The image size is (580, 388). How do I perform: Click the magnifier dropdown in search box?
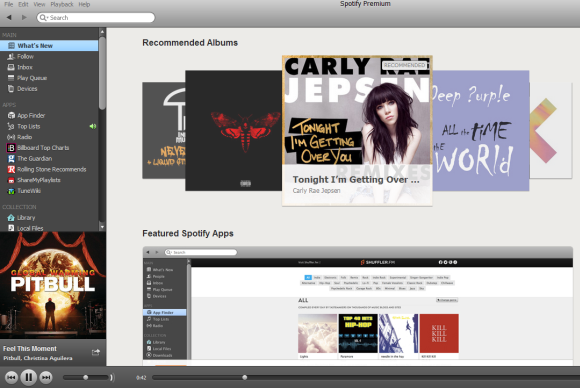coord(44,17)
